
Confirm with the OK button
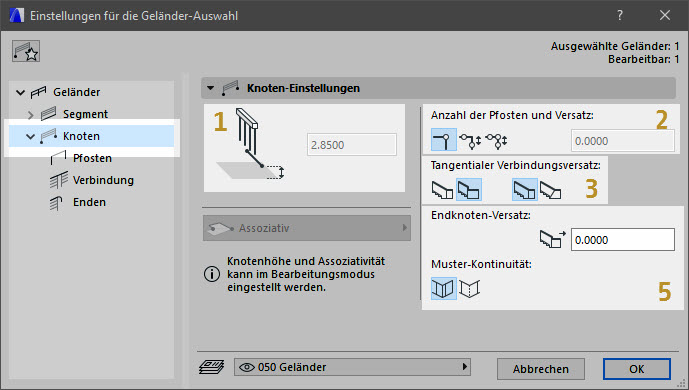coord(637,369)
